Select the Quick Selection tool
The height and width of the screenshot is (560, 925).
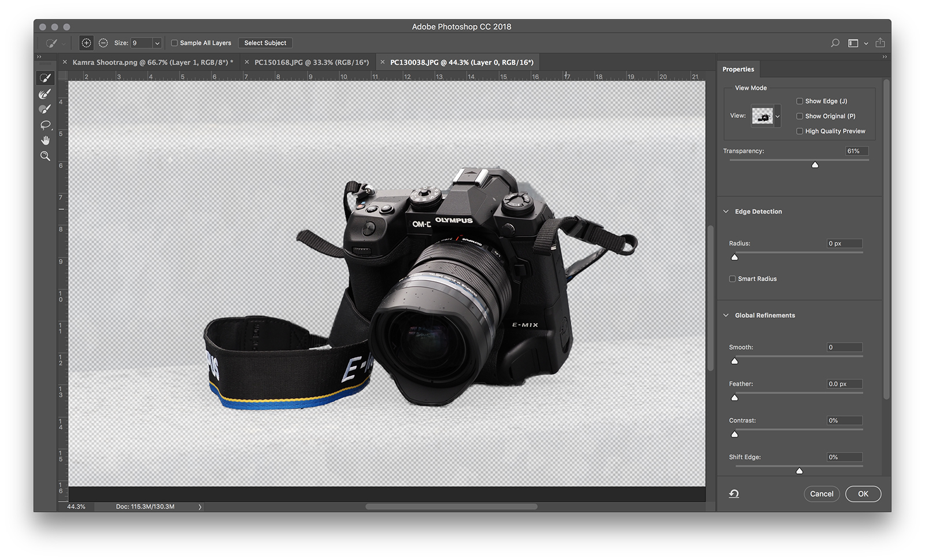45,78
